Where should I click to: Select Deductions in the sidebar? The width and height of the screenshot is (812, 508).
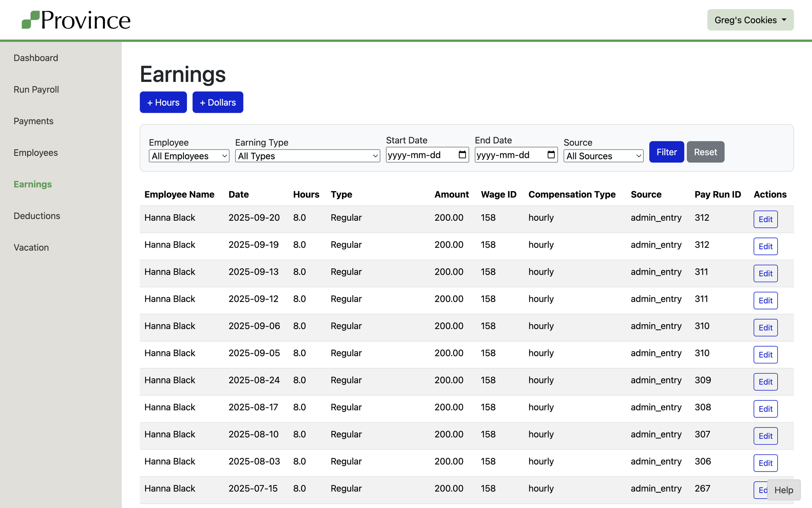37,216
